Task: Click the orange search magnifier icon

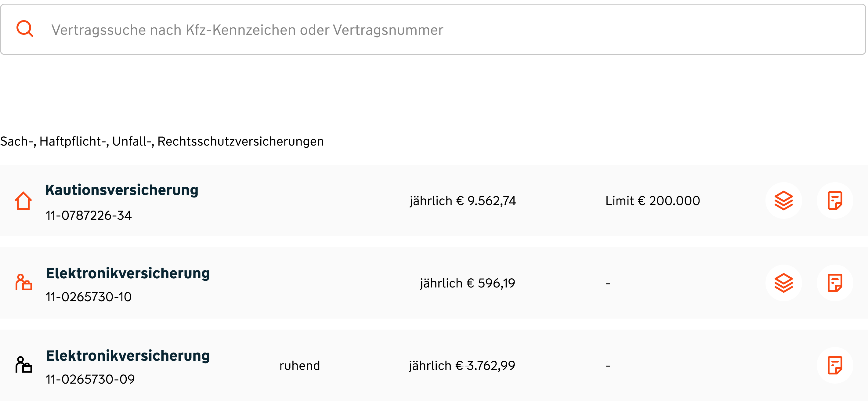Action: tap(25, 29)
